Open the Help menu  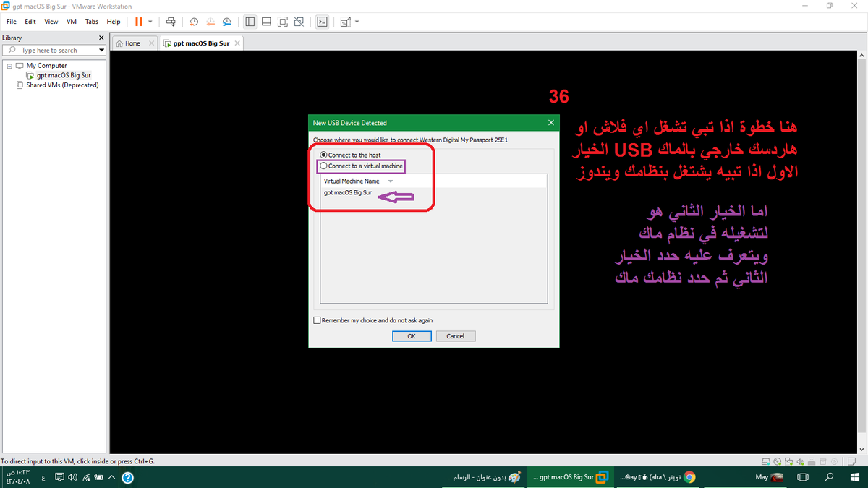click(114, 22)
